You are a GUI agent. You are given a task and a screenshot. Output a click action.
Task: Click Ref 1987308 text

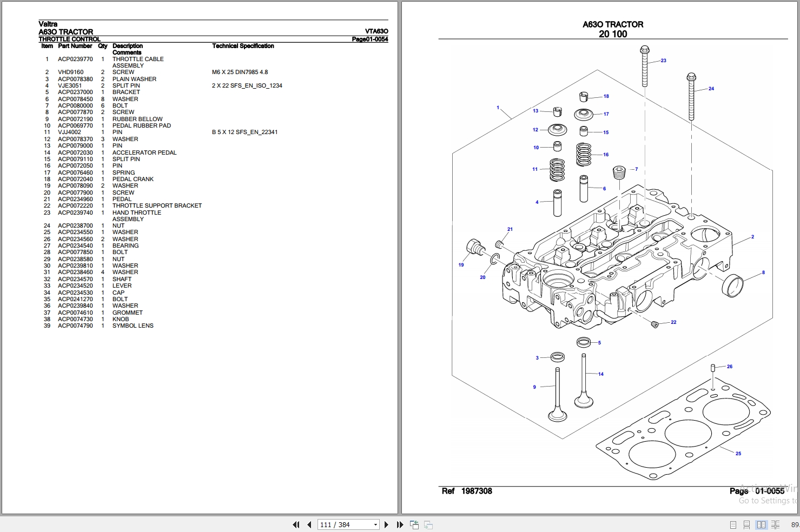pyautogui.click(x=467, y=491)
